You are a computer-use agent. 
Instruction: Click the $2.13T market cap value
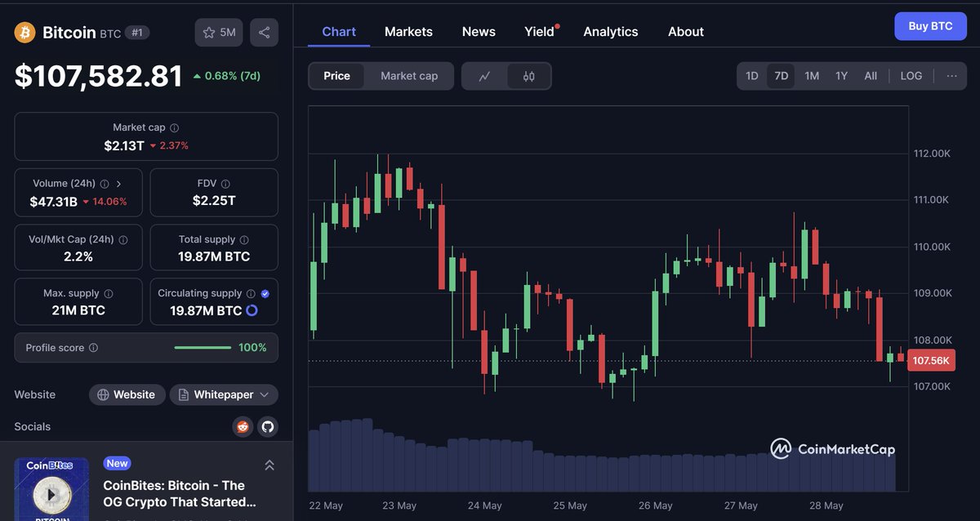tap(123, 145)
